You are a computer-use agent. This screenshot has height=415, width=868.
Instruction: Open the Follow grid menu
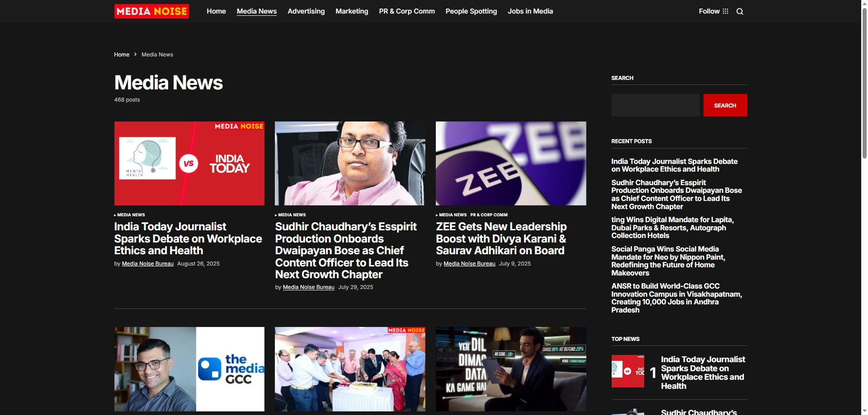[x=713, y=11]
